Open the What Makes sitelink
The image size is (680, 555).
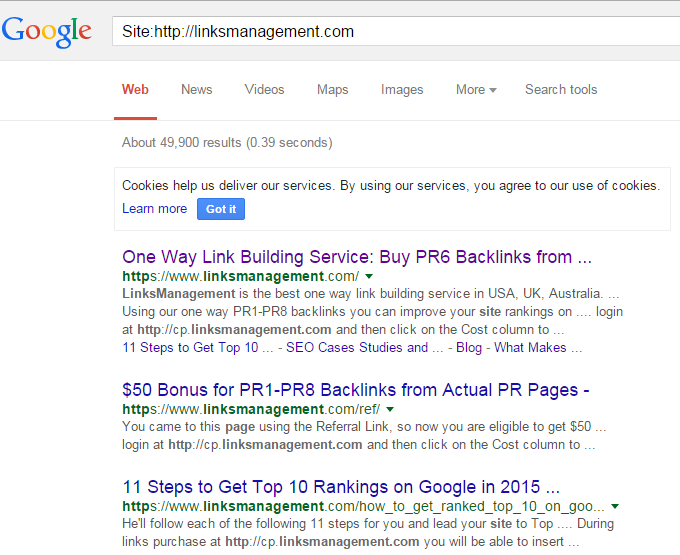(x=538, y=348)
